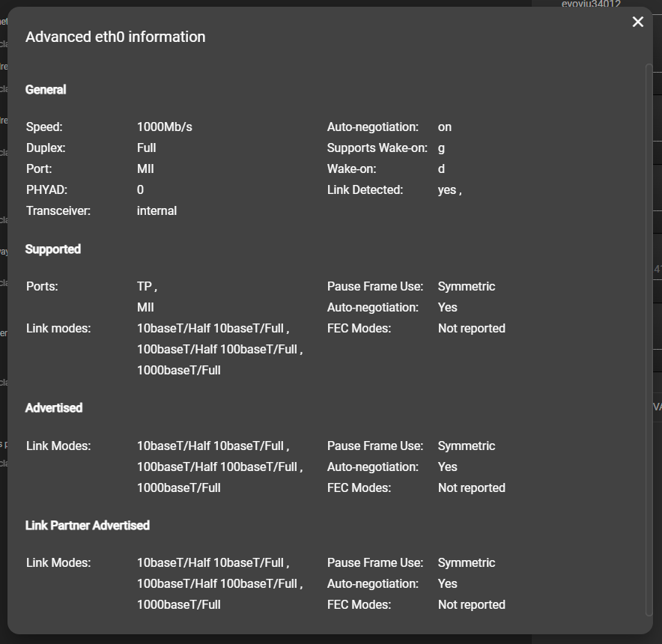Close the Advanced eth0 information dialog

[x=637, y=22]
